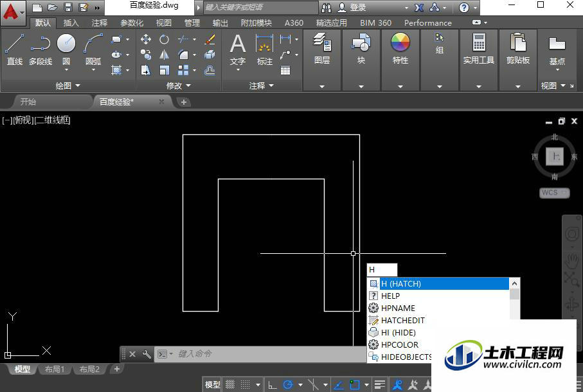Click the Erase tool icon

click(x=210, y=39)
